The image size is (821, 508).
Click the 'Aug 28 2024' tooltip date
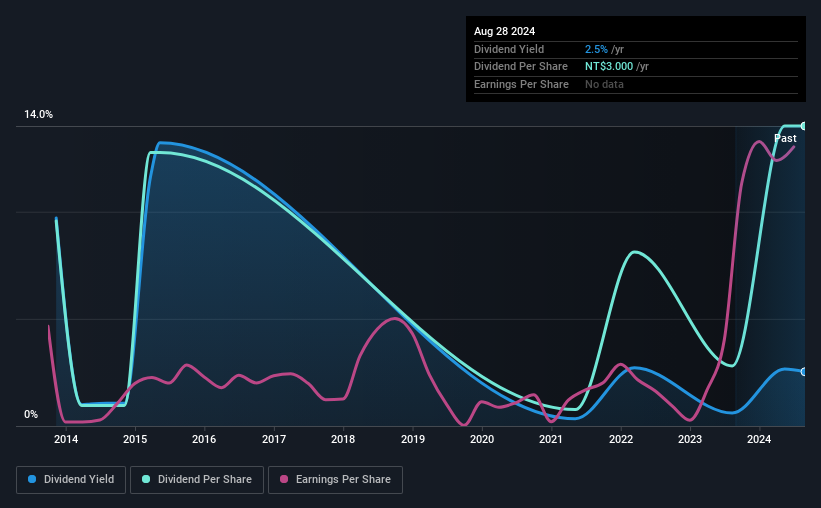(504, 31)
